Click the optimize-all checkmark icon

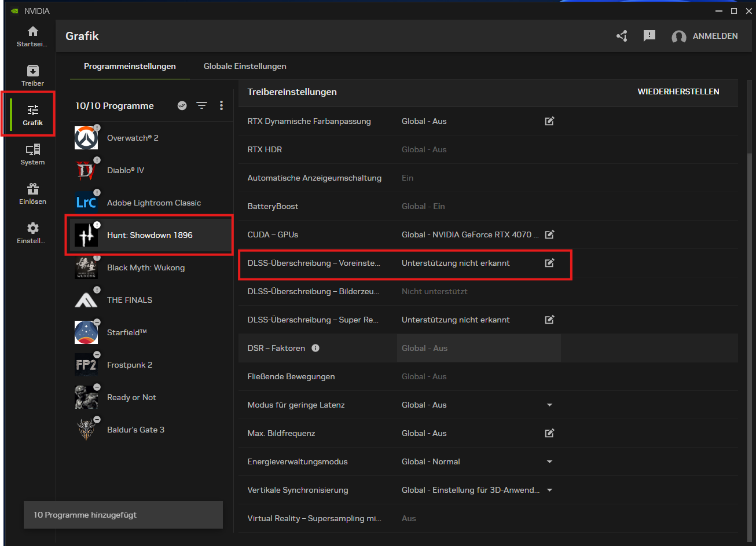tap(182, 105)
